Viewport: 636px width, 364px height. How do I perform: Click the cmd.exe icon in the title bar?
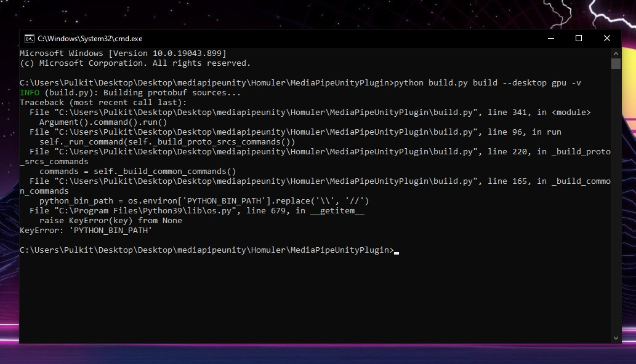point(30,38)
